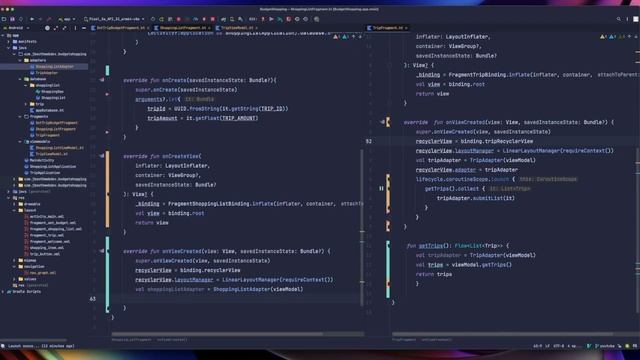This screenshot has width=640, height=360.
Task: Click the build hammer icon in toolbar
Action: (49, 19)
